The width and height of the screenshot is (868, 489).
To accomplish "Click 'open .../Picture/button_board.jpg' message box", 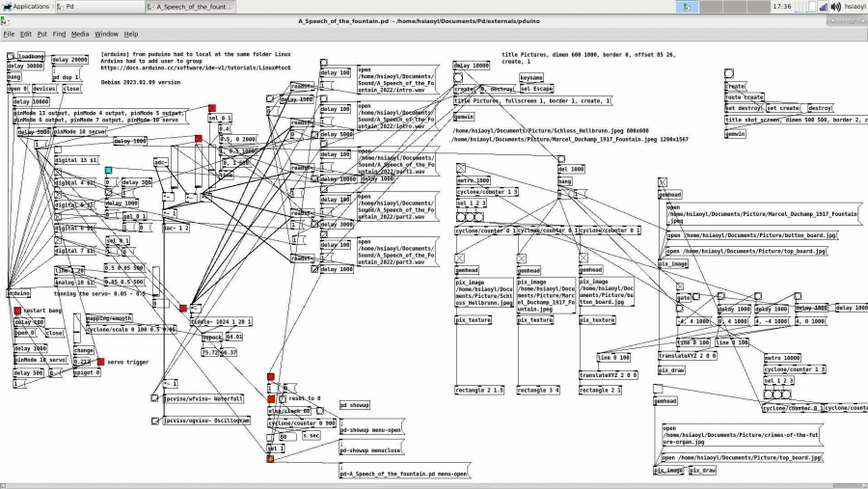I will point(751,235).
